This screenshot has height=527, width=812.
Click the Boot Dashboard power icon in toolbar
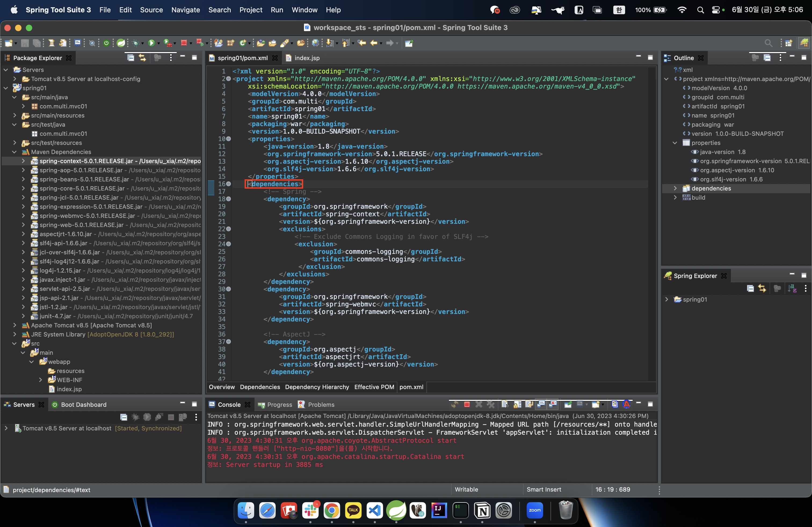(x=106, y=43)
